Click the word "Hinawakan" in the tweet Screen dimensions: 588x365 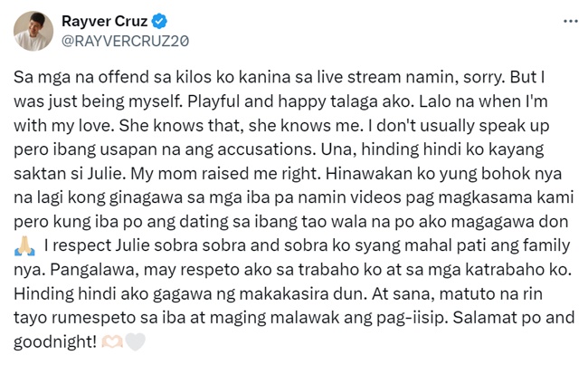368,174
